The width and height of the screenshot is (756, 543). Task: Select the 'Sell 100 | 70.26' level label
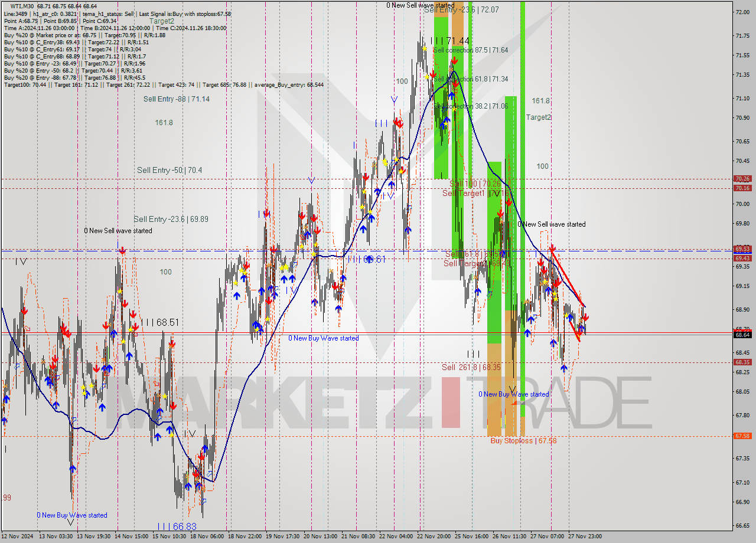(475, 184)
